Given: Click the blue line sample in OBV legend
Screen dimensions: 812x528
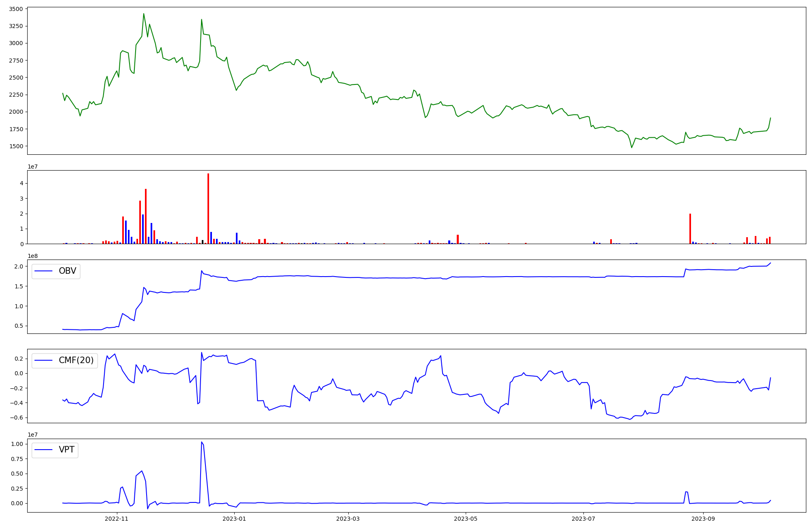Looking at the screenshot, I should pyautogui.click(x=44, y=271).
